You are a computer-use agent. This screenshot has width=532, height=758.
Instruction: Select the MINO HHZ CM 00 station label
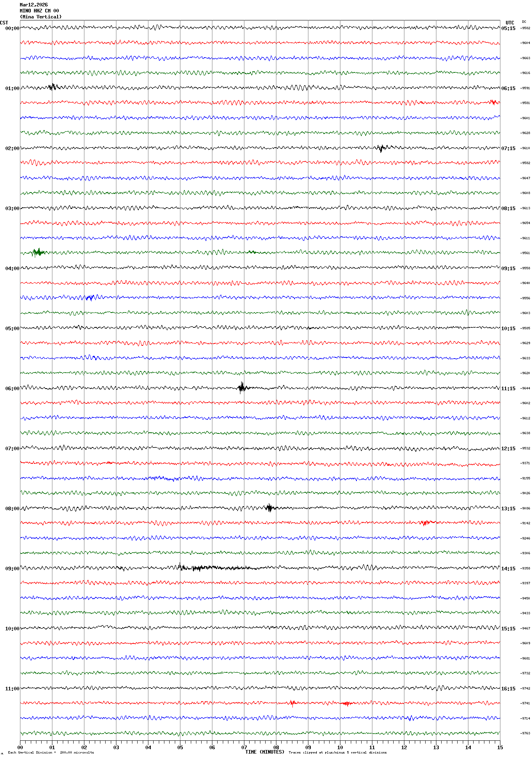pos(39,11)
